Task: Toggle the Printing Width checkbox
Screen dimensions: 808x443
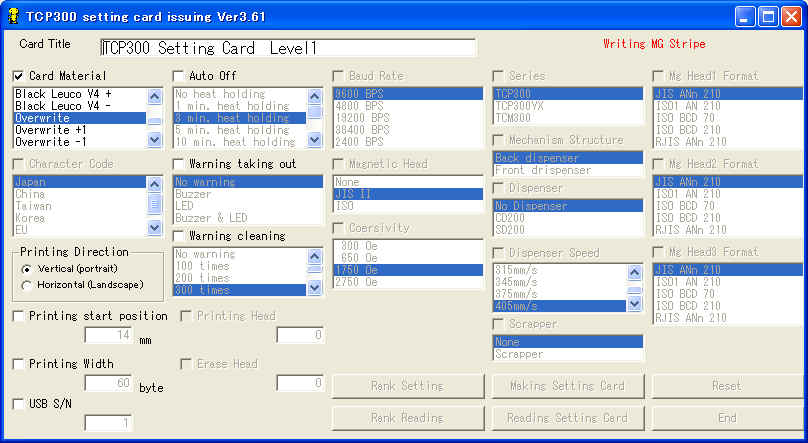Action: pos(19,364)
